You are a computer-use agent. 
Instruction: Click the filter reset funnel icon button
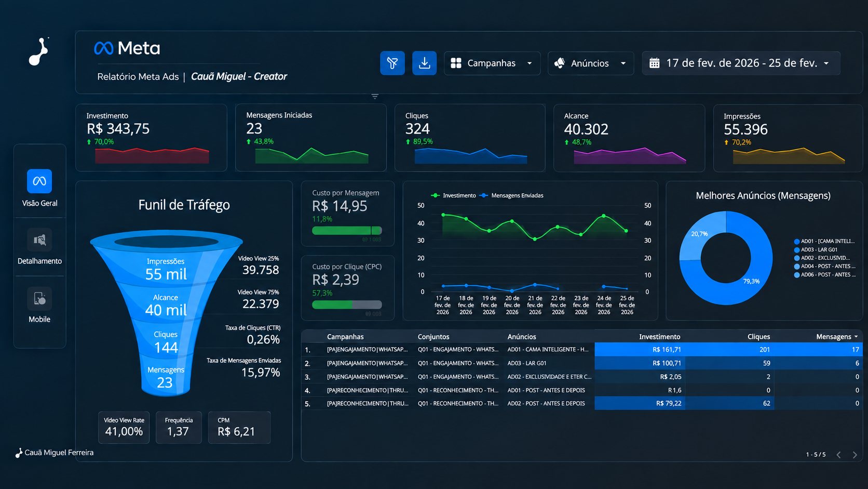(392, 63)
